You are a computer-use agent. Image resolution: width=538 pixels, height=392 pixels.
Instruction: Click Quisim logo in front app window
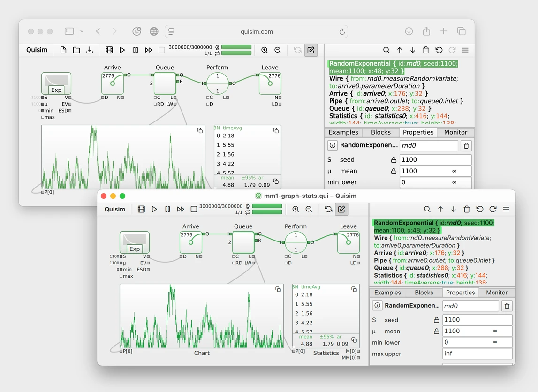click(114, 209)
